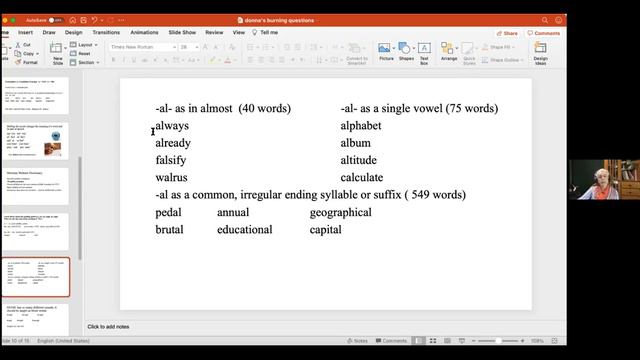
Task: Switch to the Transitions tab
Action: click(x=106, y=32)
